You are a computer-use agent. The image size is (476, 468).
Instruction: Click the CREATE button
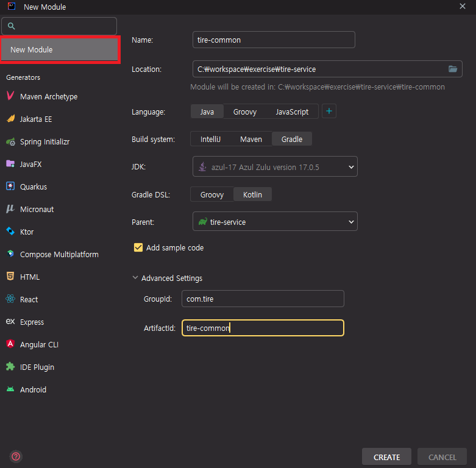click(386, 457)
